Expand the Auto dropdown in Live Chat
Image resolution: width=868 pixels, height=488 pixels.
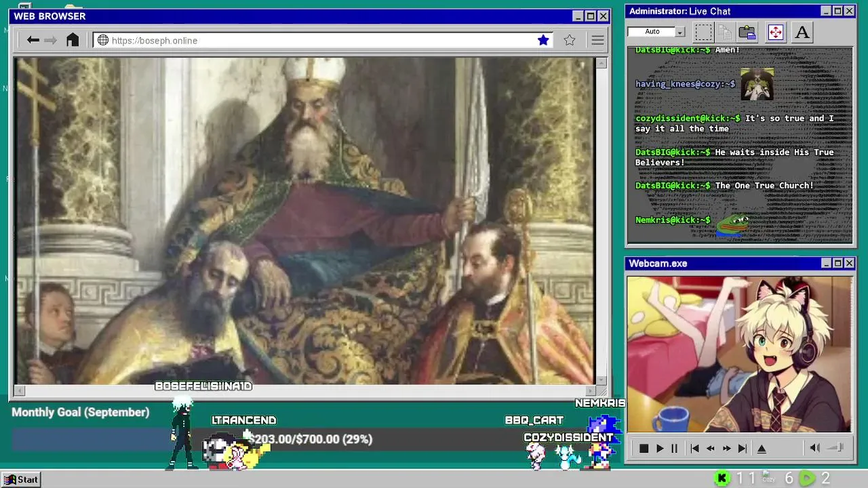point(679,32)
